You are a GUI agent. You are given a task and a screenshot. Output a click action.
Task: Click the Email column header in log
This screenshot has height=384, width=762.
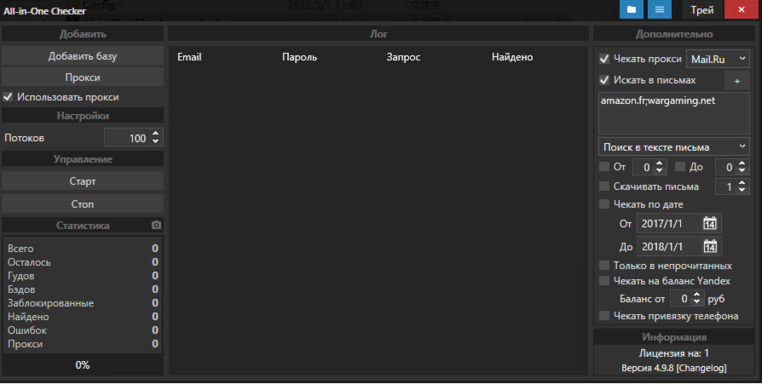point(189,57)
